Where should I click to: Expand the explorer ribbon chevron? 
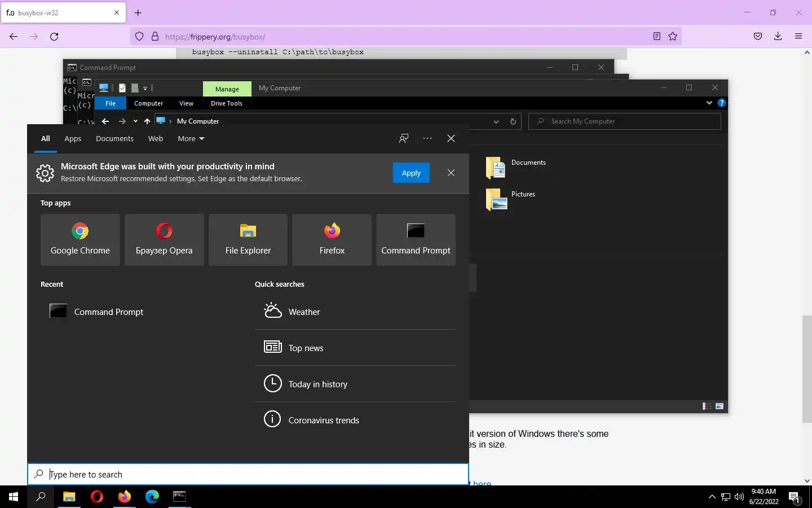click(709, 103)
